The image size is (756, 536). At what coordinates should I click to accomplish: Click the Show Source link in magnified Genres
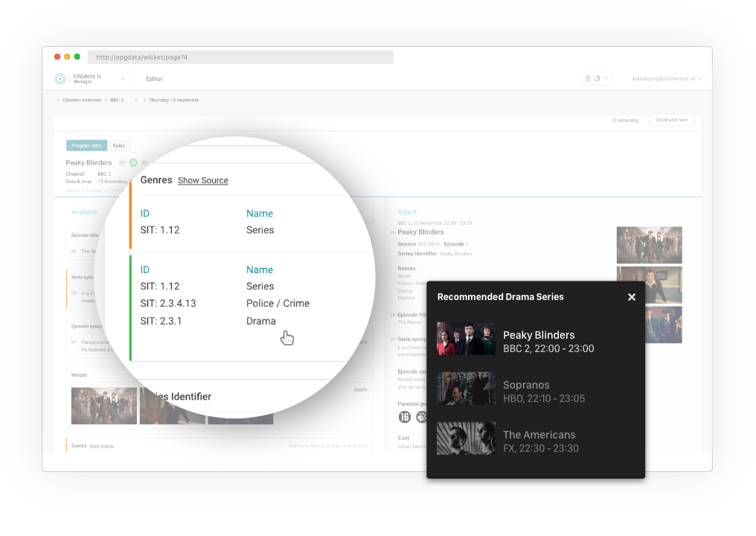203,180
